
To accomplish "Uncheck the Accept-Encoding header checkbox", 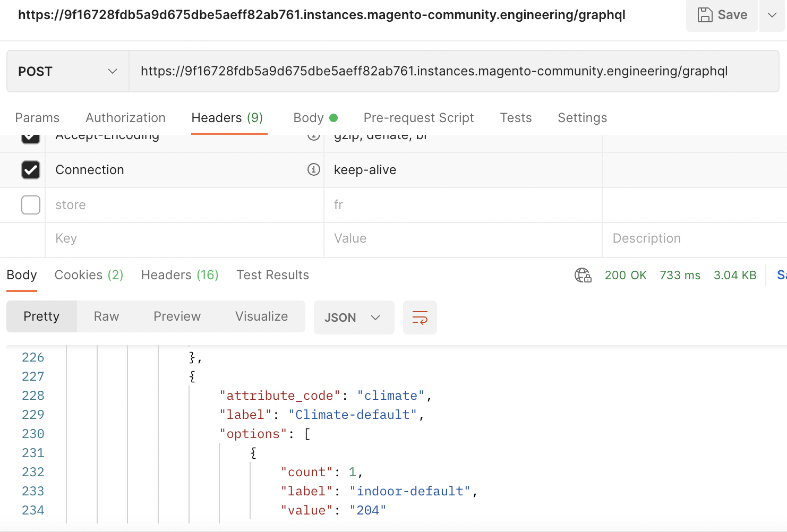I will pyautogui.click(x=31, y=137).
